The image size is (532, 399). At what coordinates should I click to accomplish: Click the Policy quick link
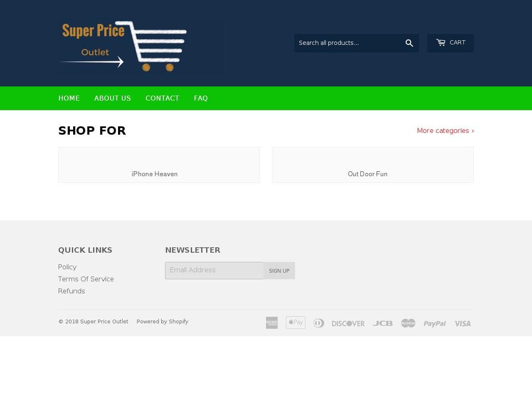click(67, 267)
